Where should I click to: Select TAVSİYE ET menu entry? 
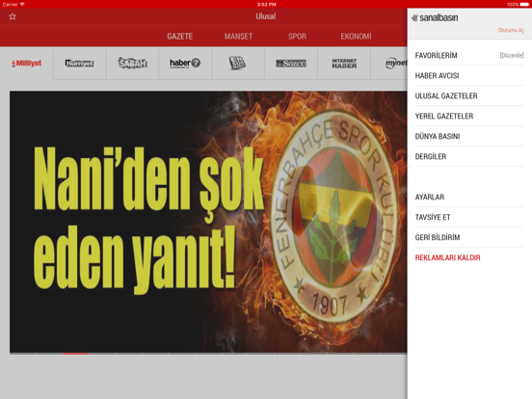pos(469,217)
